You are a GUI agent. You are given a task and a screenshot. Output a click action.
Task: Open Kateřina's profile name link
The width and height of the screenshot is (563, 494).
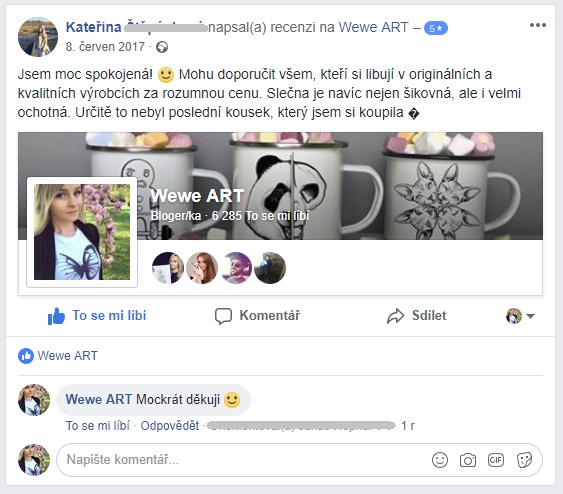(x=93, y=27)
